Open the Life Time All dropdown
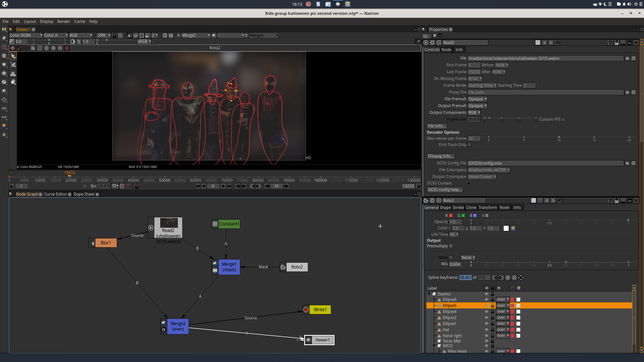Viewport: 644px width, 362px height. click(454, 235)
